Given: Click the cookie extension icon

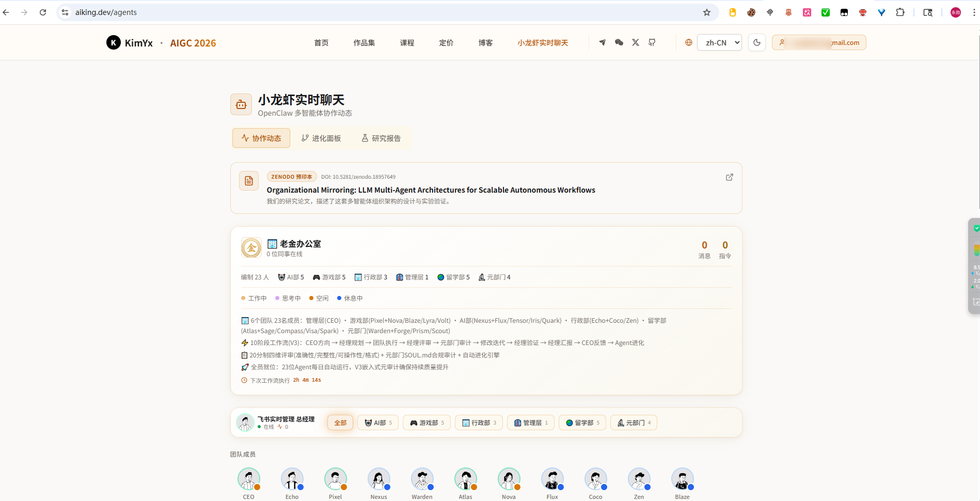Looking at the screenshot, I should (751, 12).
